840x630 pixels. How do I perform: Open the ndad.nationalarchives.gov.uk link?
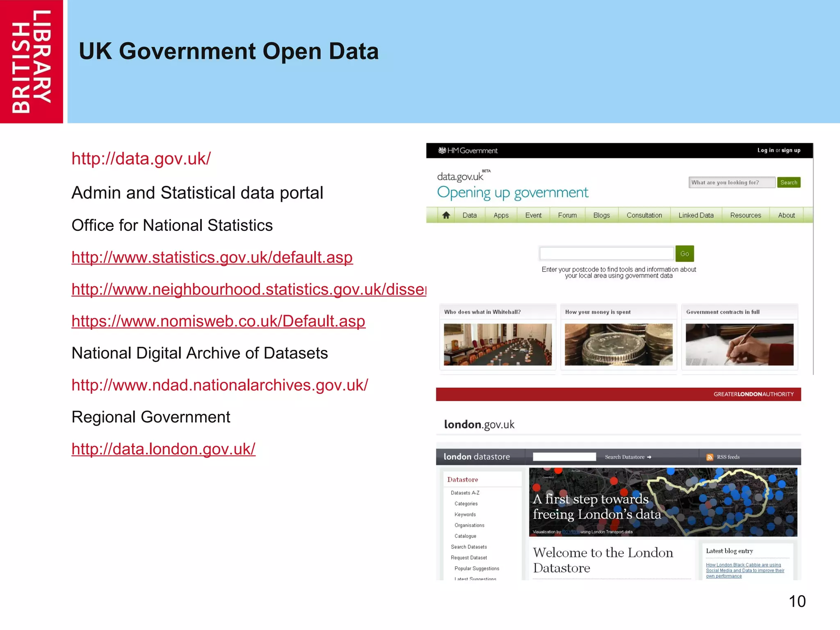(220, 385)
